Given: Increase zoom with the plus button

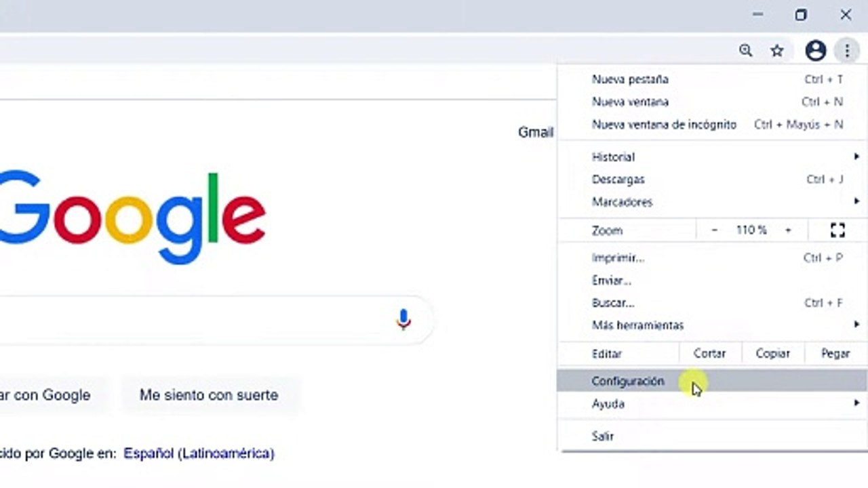Looking at the screenshot, I should click(788, 230).
